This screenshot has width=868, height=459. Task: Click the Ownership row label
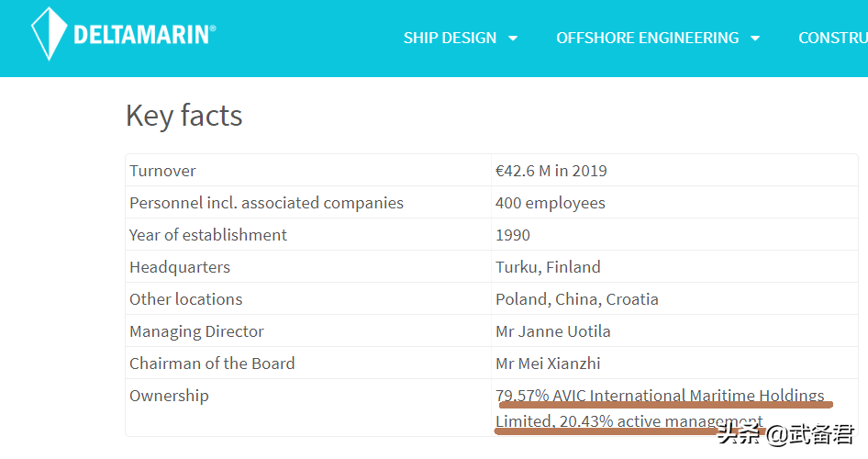[169, 396]
